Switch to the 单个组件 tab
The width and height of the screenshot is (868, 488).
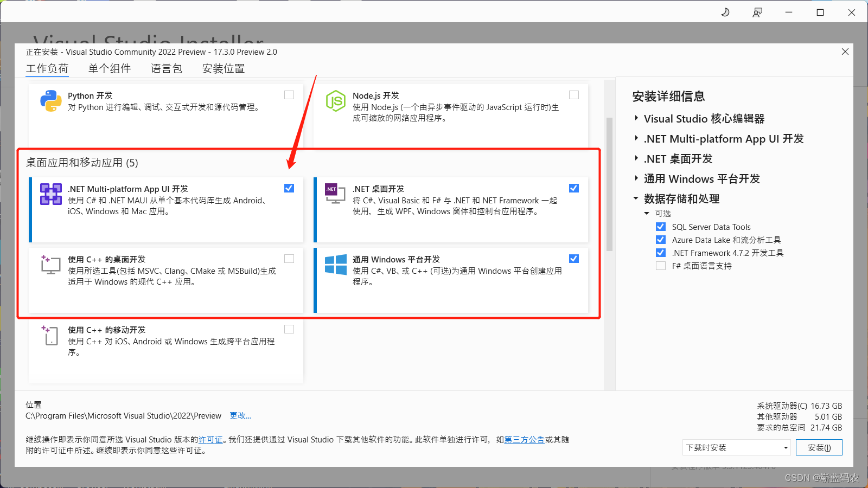pyautogui.click(x=110, y=68)
